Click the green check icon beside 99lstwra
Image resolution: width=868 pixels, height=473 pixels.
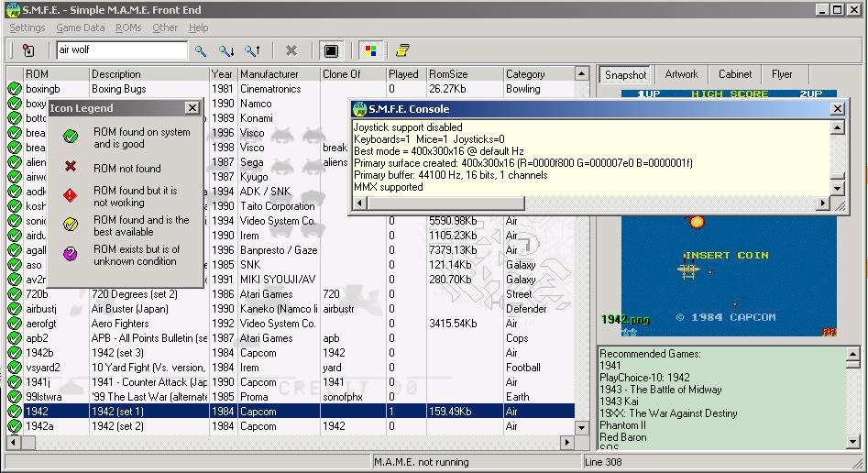click(15, 397)
